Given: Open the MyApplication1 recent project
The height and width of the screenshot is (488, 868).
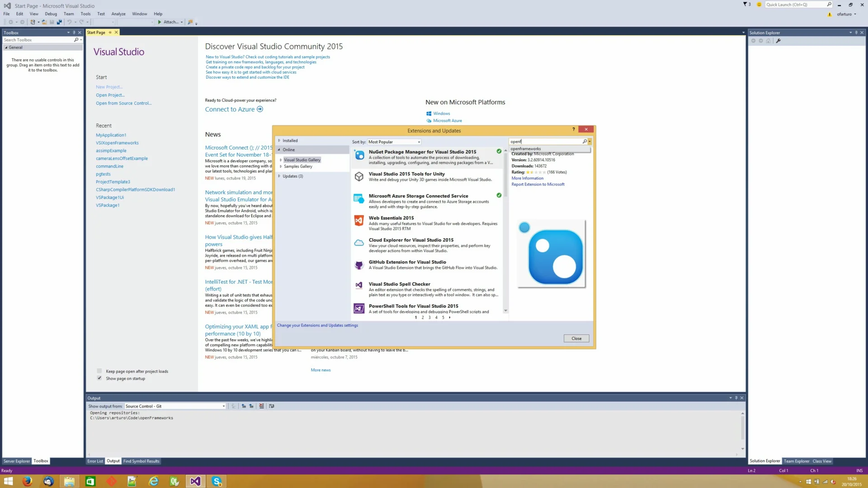Looking at the screenshot, I should coord(111,135).
